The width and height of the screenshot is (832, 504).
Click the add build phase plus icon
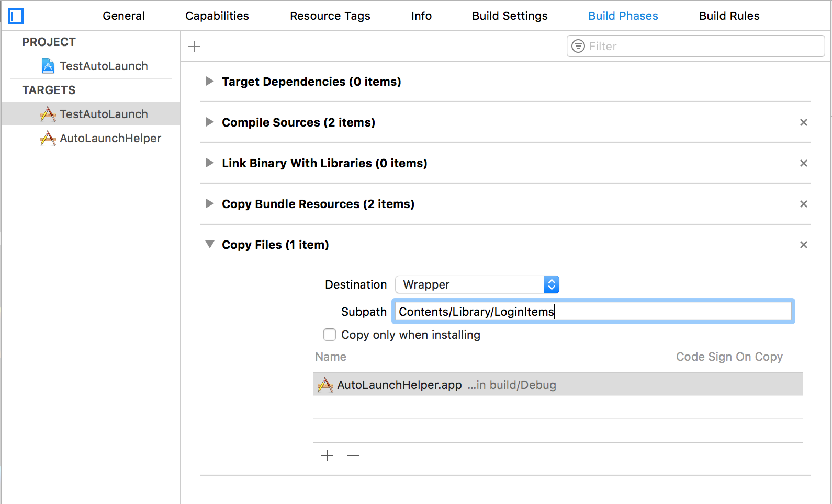click(194, 47)
